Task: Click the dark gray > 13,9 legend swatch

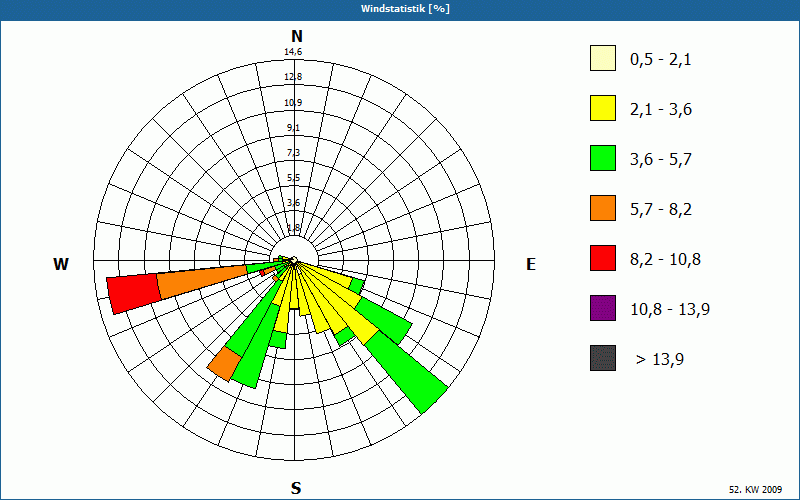Action: coord(603,358)
